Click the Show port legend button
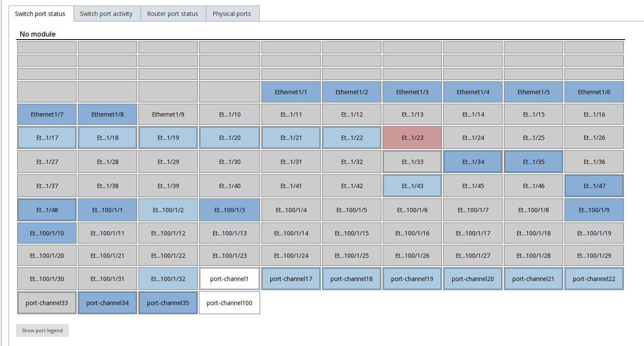 click(42, 331)
